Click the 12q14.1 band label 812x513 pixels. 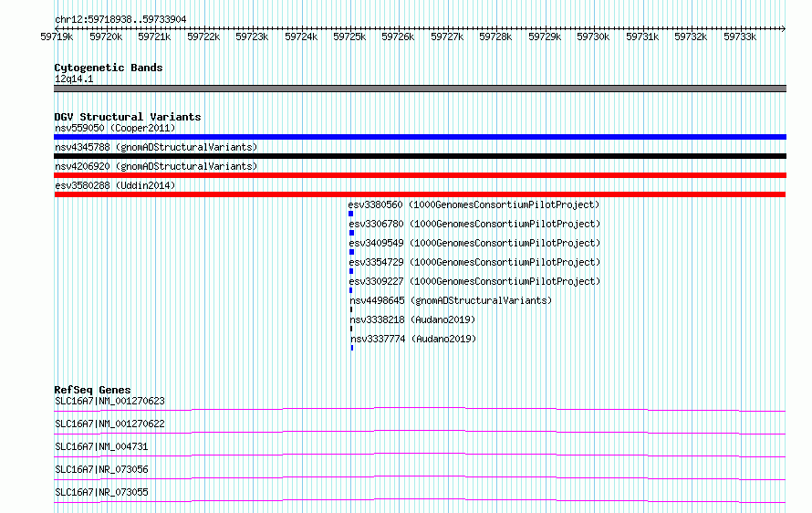[74, 79]
